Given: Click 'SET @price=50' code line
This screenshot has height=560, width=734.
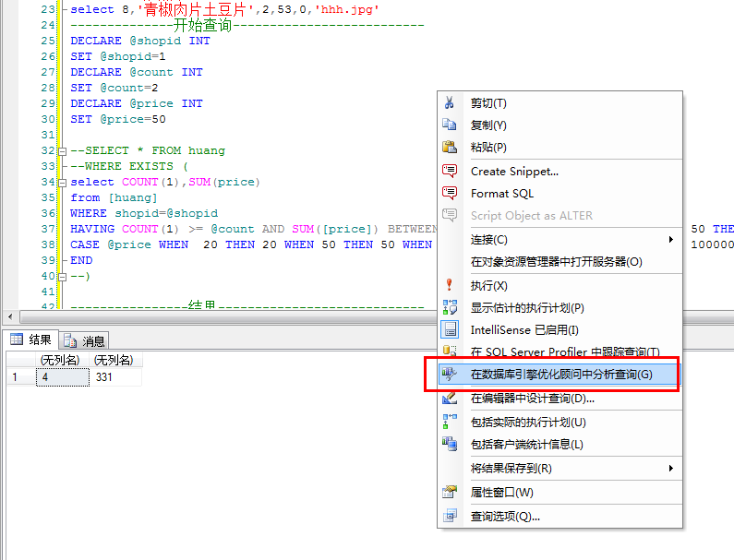Looking at the screenshot, I should coord(118,119).
